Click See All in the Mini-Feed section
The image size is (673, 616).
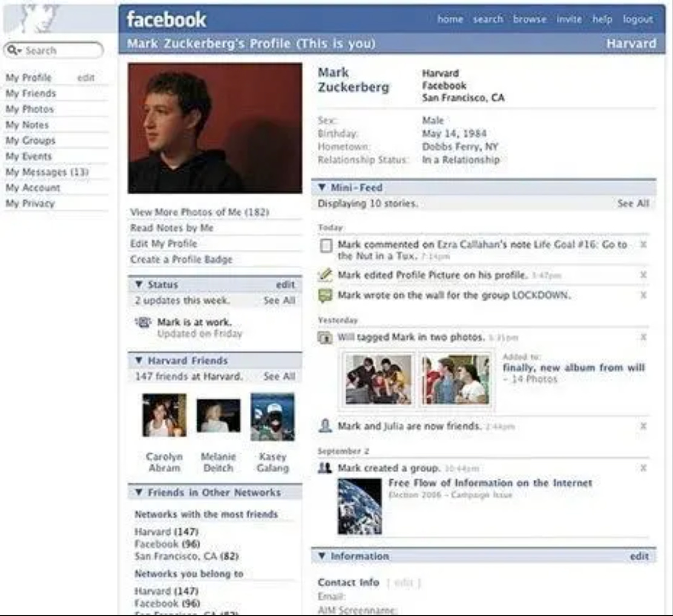tap(633, 203)
